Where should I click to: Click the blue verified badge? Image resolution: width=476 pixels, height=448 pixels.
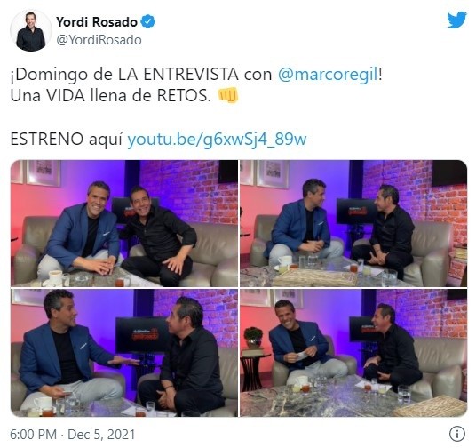click(148, 22)
